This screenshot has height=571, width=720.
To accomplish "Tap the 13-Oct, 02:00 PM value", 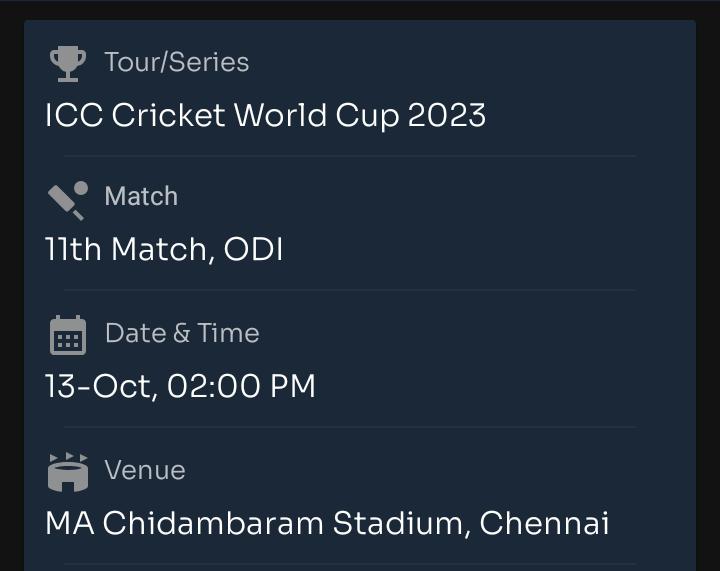I will coord(180,386).
